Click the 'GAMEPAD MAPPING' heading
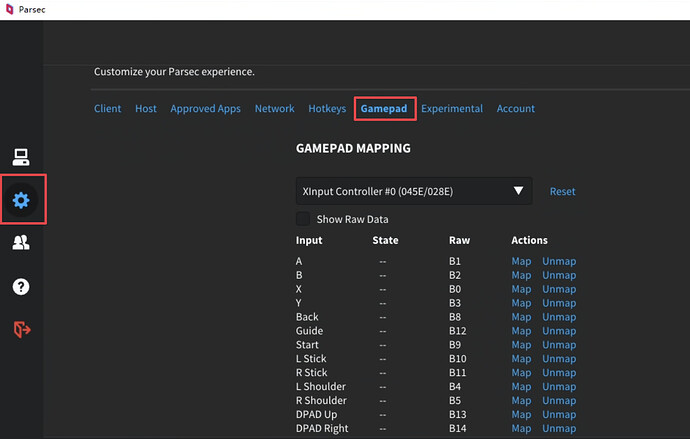Screen dimensions: 690x439 pos(353,148)
